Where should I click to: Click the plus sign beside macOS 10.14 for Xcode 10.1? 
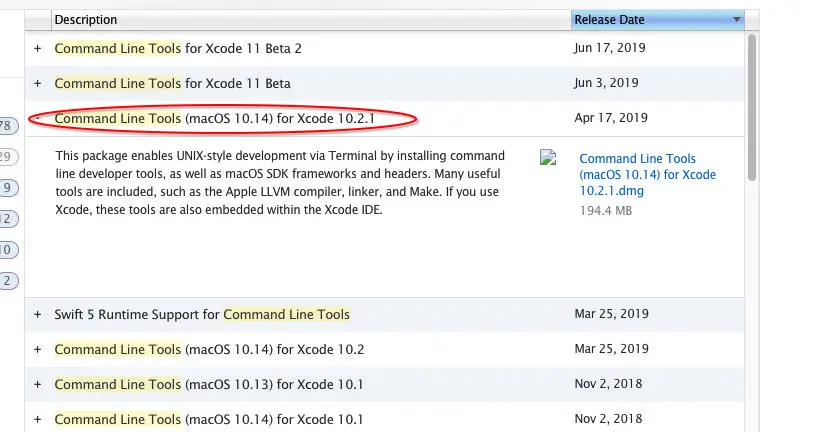(38, 419)
